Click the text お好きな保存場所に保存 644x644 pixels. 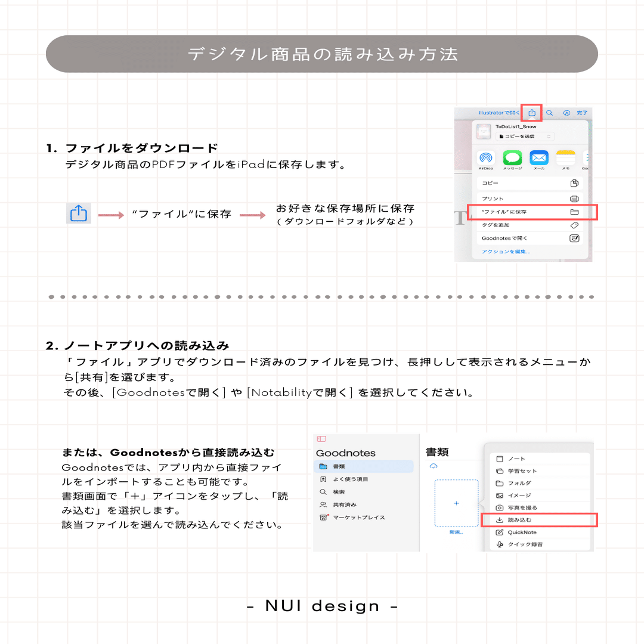pyautogui.click(x=345, y=208)
